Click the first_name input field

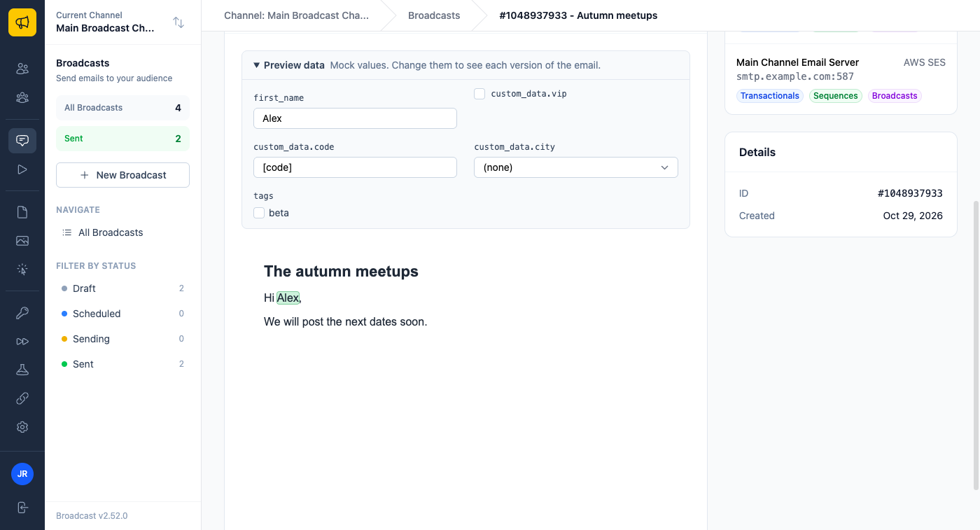pyautogui.click(x=355, y=118)
